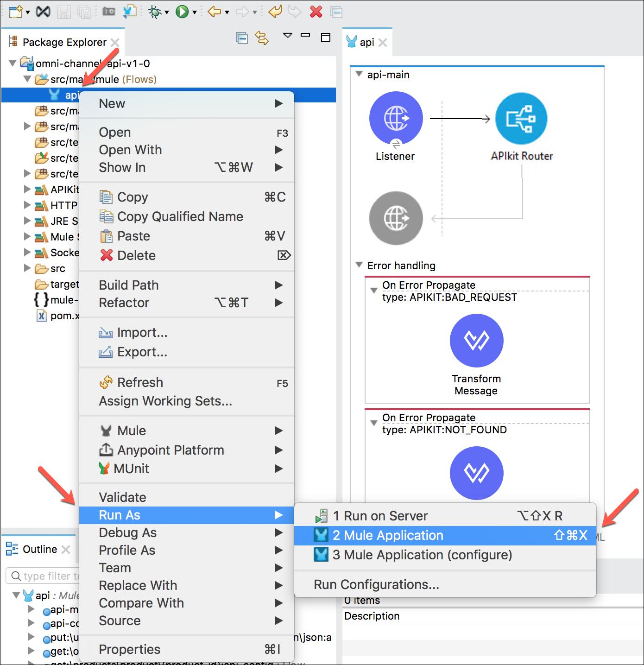Select 2 Mule Application run option

pos(445,535)
